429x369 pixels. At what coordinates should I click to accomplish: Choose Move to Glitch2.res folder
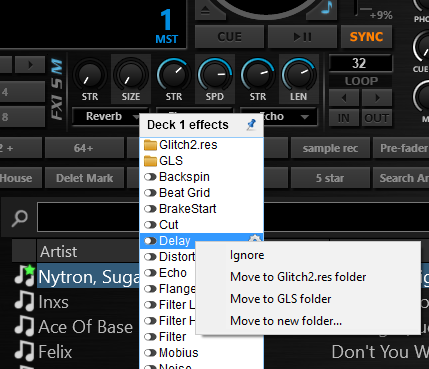[x=298, y=277]
